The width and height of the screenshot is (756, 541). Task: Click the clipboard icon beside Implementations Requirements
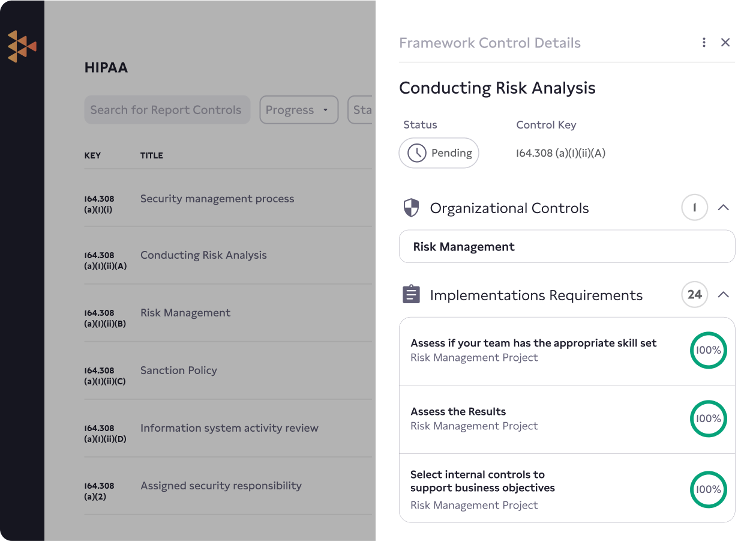tap(411, 294)
